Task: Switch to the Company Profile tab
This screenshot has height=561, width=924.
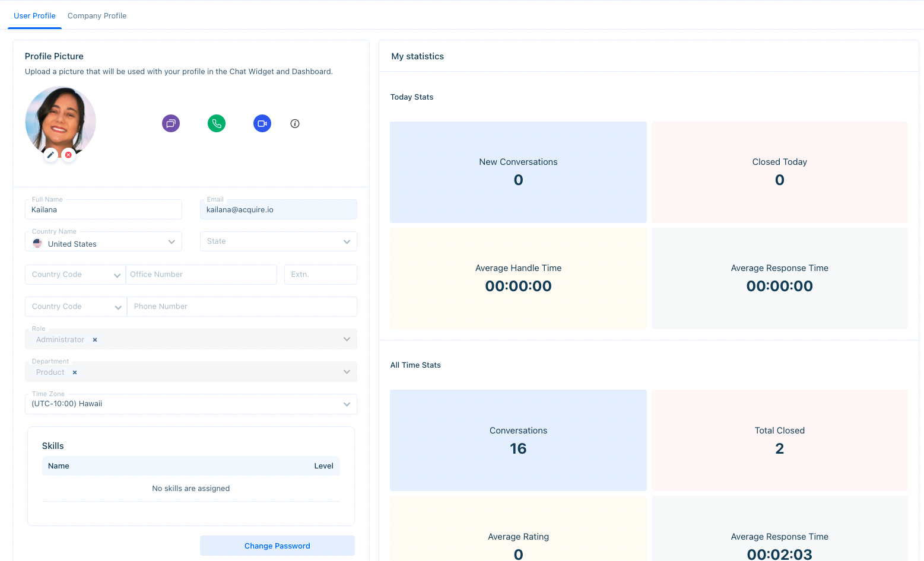Action: tap(97, 16)
